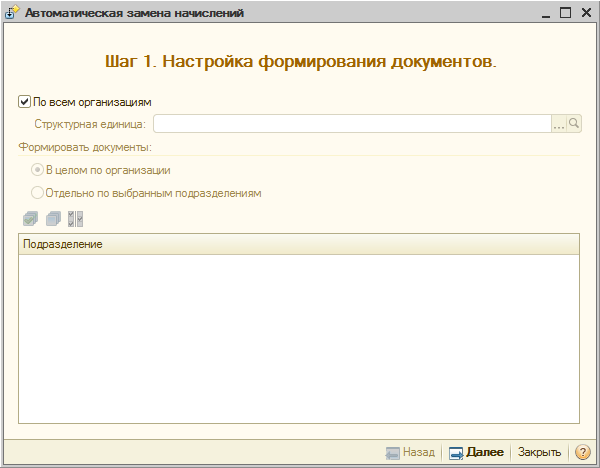Image resolution: width=600 pixels, height=468 pixels.
Task: Select the В целом по организации radio button
Action: pyautogui.click(x=38, y=170)
